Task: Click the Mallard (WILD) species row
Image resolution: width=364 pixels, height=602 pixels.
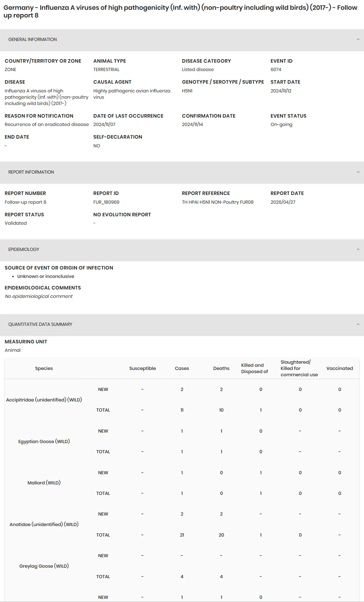Action: pyautogui.click(x=44, y=483)
